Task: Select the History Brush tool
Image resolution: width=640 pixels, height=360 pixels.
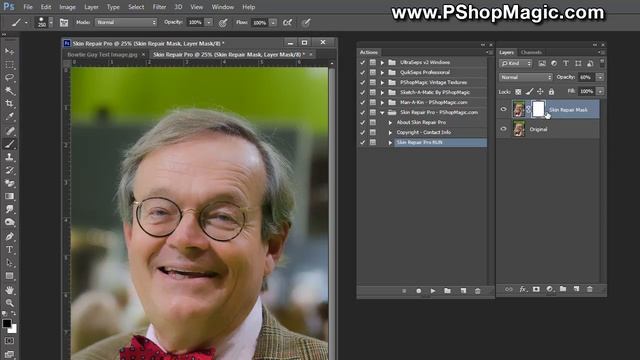Action: pyautogui.click(x=9, y=170)
